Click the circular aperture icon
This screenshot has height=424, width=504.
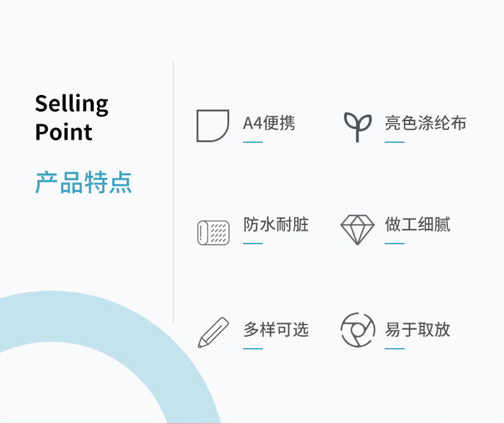pyautogui.click(x=357, y=330)
